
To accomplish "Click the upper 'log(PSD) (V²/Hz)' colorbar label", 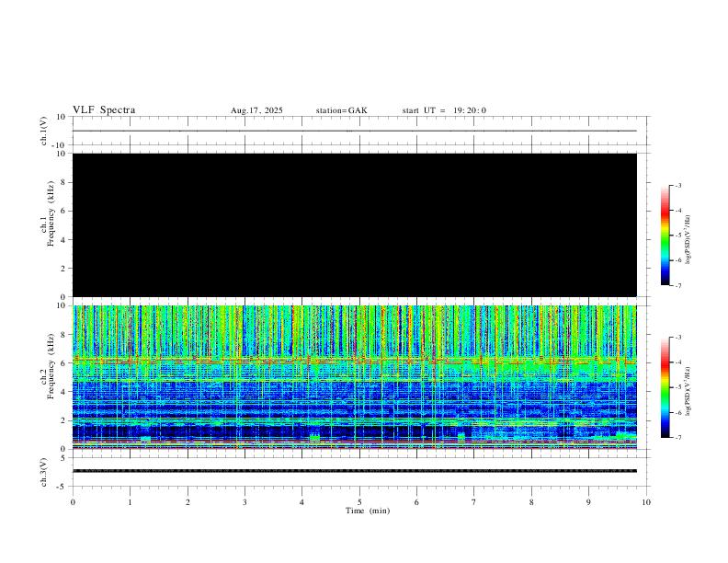I will pos(688,239).
